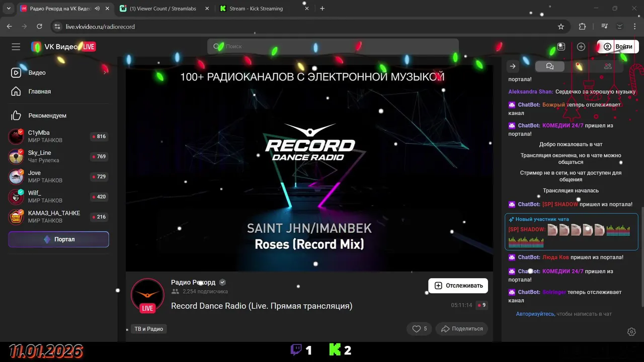Click Новый участник чата label
This screenshot has height=362, width=644.
(x=542, y=219)
